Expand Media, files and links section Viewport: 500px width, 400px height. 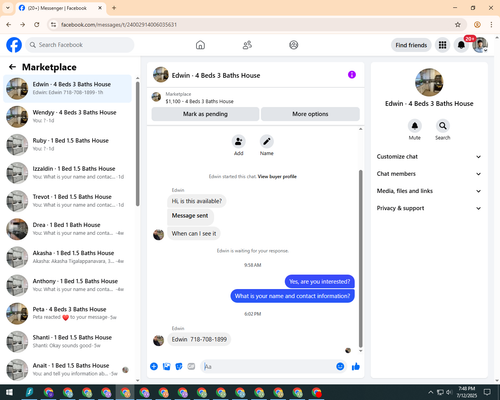pyautogui.click(x=429, y=191)
